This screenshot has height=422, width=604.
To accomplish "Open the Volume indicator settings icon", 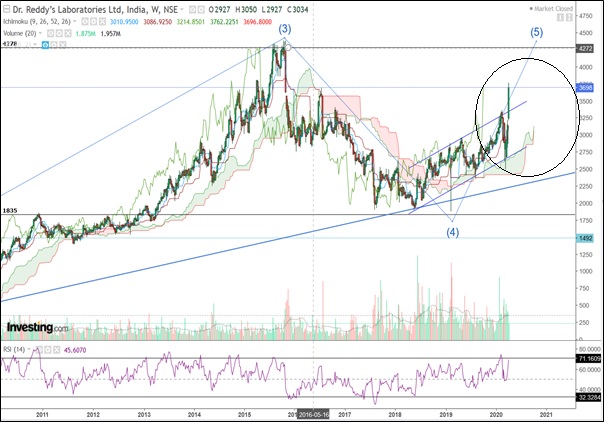I will coord(59,33).
